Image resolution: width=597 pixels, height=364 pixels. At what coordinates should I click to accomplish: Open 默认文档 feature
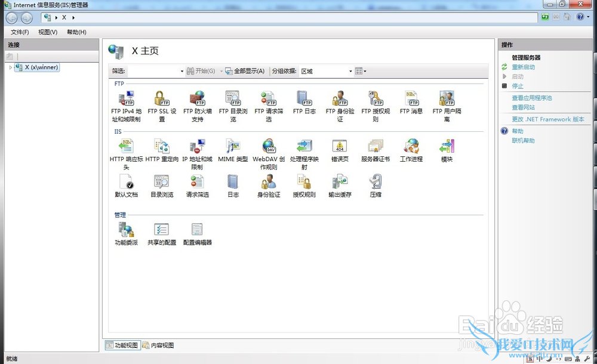point(126,186)
